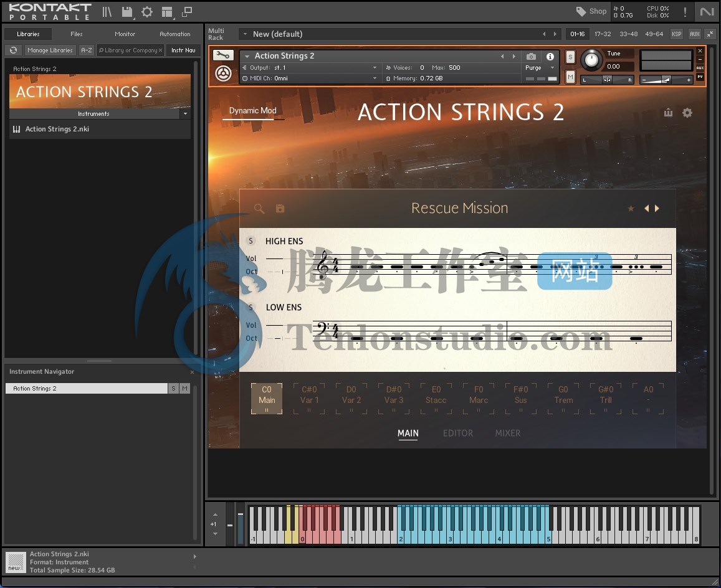The width and height of the screenshot is (721, 588).
Task: Collapse rack using icon right of AUX button
Action: pyautogui.click(x=710, y=34)
